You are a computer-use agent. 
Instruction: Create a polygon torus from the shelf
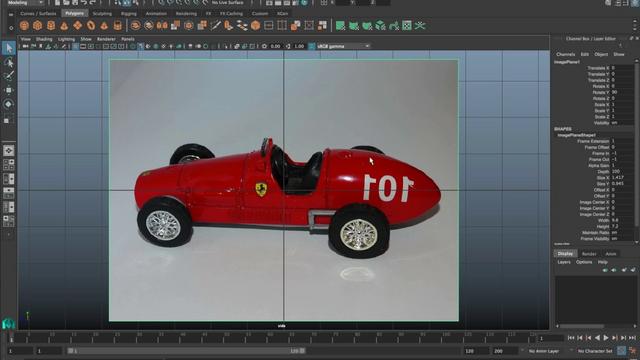(91, 26)
